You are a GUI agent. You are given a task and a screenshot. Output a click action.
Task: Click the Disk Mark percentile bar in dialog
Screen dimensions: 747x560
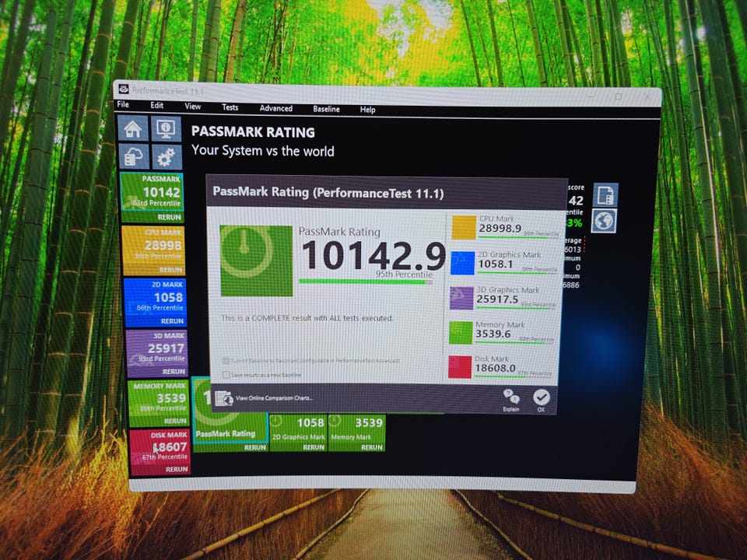point(513,376)
